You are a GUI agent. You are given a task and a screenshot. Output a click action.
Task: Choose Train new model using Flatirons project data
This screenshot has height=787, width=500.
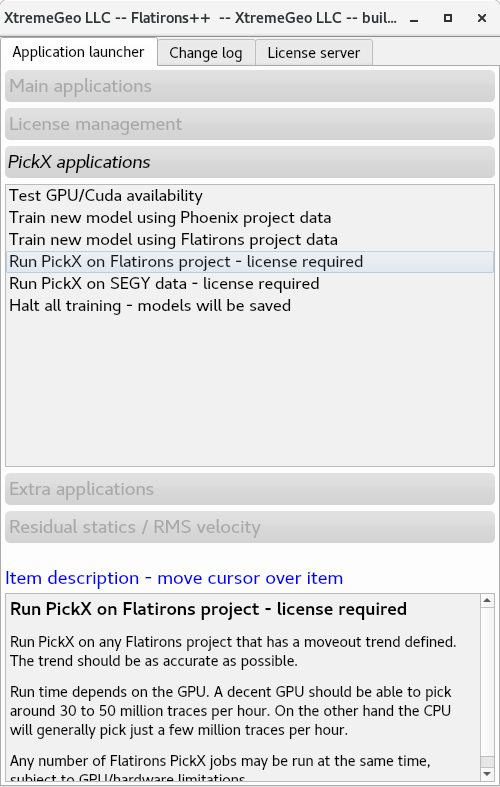pyautogui.click(x=250, y=239)
